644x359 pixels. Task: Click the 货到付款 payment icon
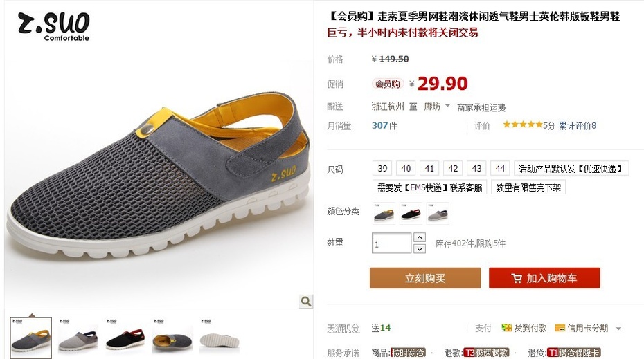click(506, 328)
